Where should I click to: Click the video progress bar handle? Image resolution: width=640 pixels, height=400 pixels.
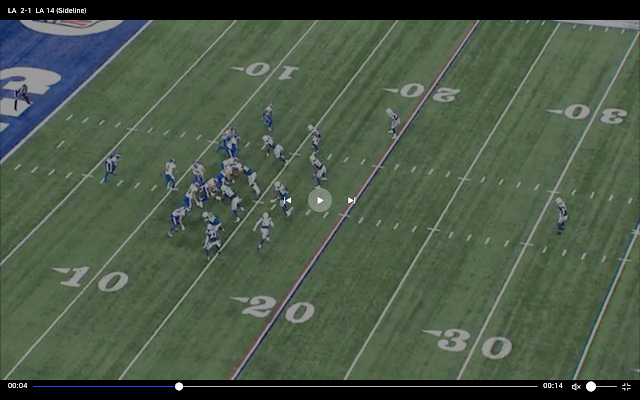click(179, 387)
